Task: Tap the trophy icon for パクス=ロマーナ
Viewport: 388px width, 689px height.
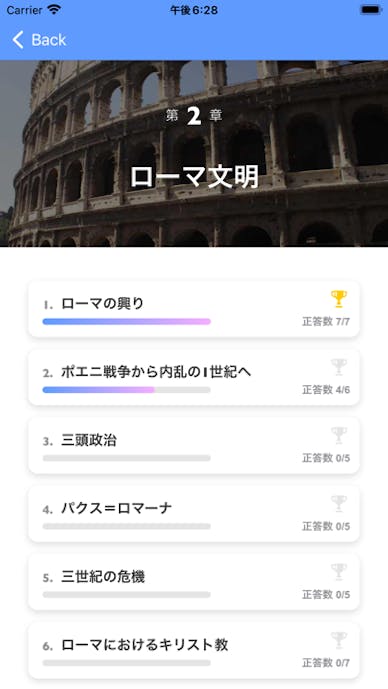Action: pos(339,504)
